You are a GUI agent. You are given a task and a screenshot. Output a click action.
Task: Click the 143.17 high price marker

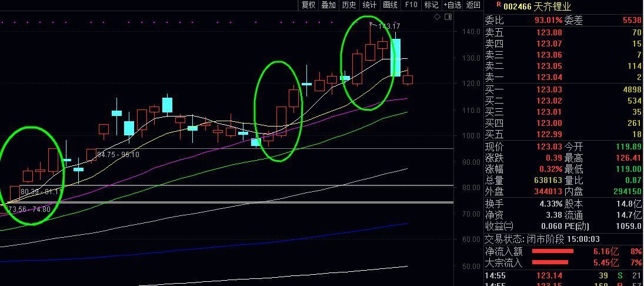pyautogui.click(x=389, y=26)
